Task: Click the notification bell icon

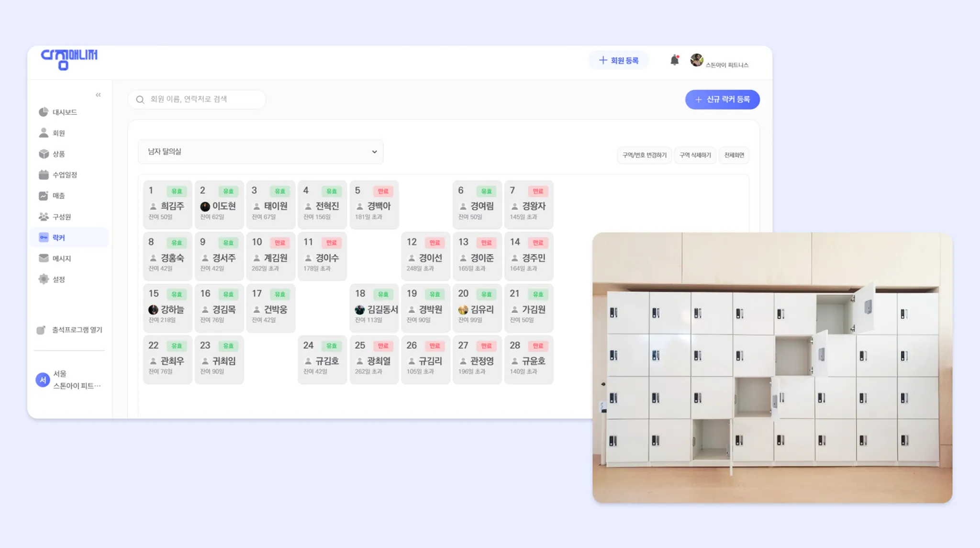Action: point(674,60)
